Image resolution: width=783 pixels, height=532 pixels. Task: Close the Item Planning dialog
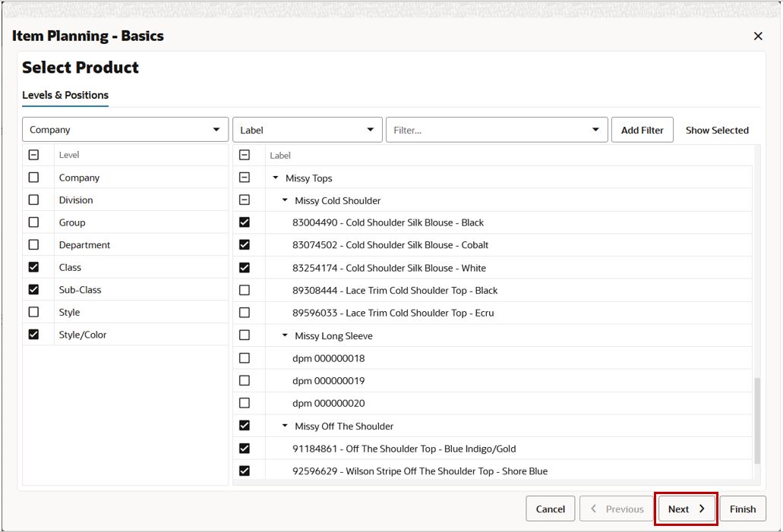coord(757,36)
